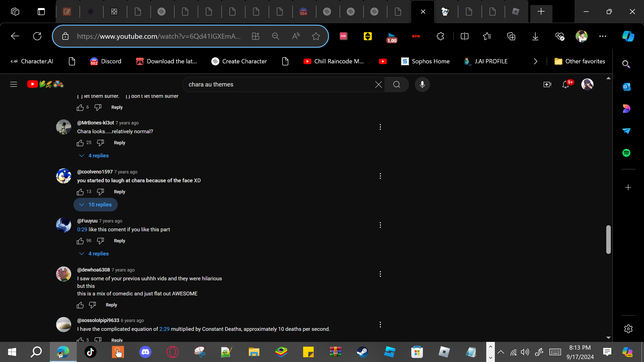Open Telegram in Edge sidebar
The height and width of the screenshot is (362, 644).
626,131
